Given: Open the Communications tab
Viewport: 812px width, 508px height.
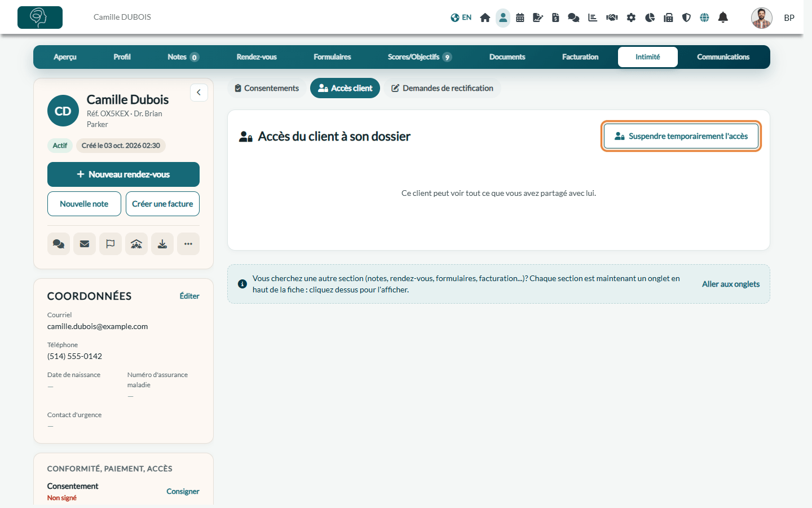Looking at the screenshot, I should 723,57.
